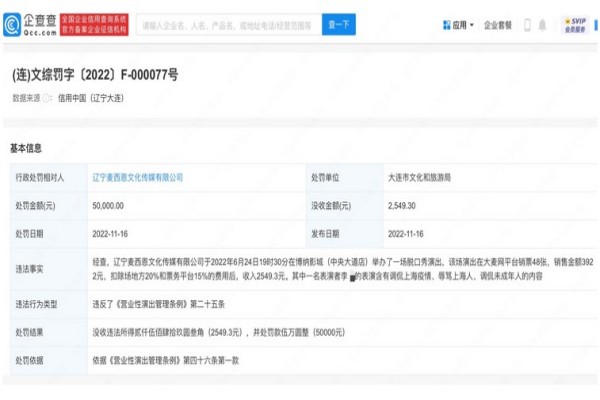
Task: Select the 处罚日期 value 2022-11-16
Action: 110,234
